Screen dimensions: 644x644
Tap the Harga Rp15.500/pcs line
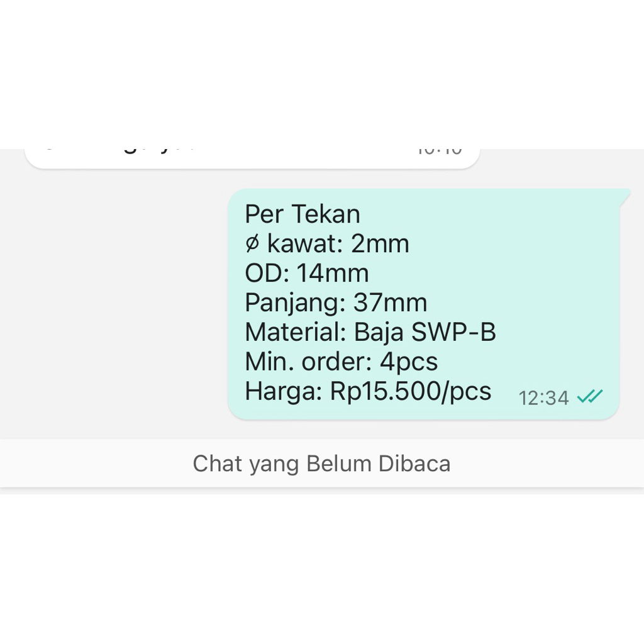point(368,391)
